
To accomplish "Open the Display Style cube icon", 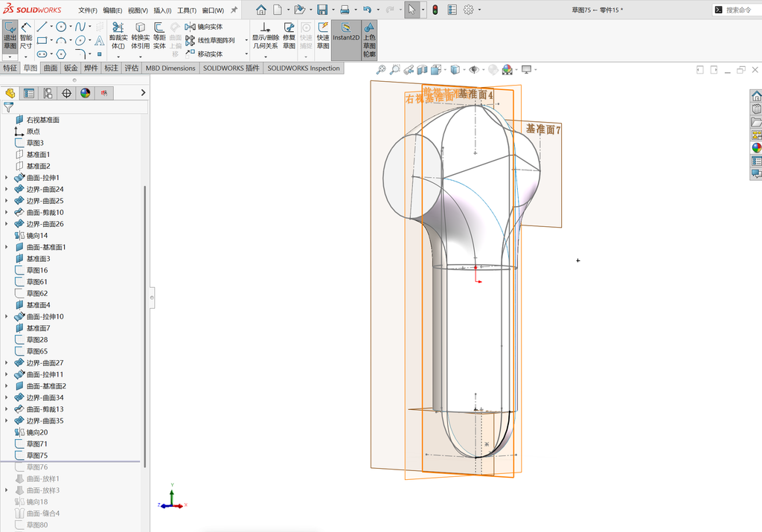I will point(455,69).
